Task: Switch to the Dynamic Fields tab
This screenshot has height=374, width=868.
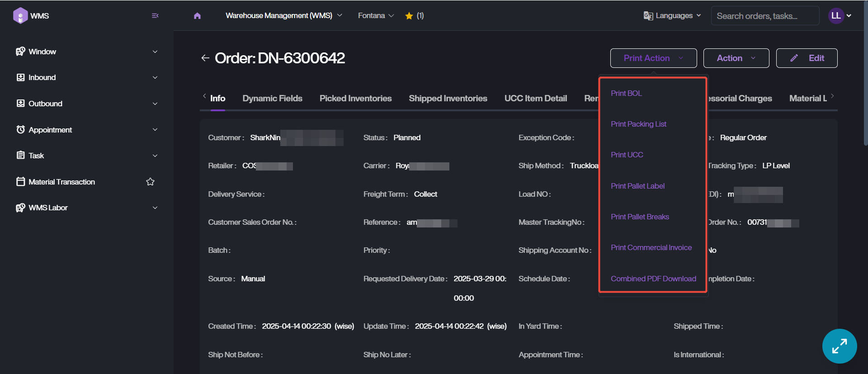Action: pyautogui.click(x=272, y=98)
